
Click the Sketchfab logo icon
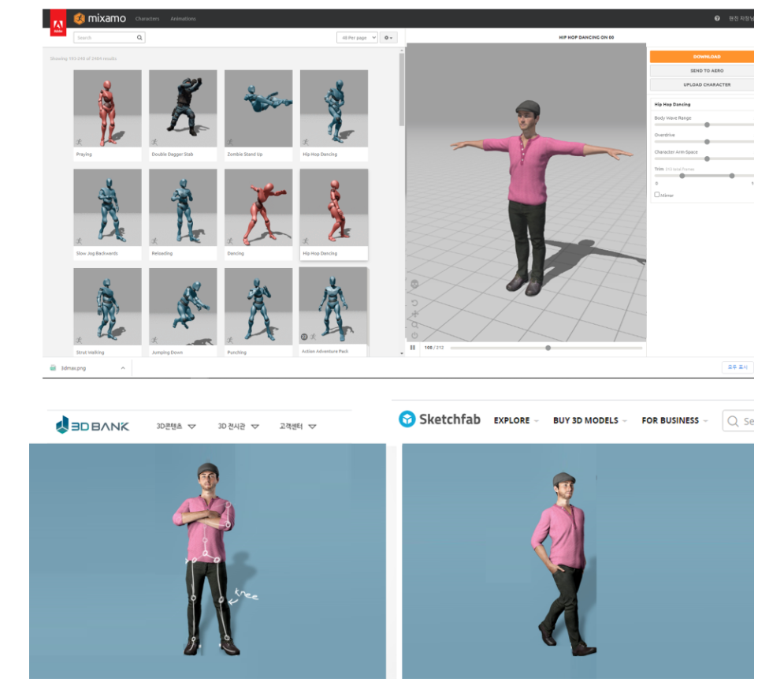coord(407,419)
